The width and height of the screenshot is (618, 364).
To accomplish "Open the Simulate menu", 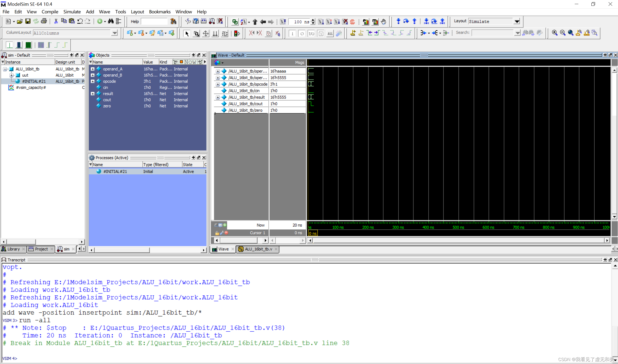I will point(72,12).
